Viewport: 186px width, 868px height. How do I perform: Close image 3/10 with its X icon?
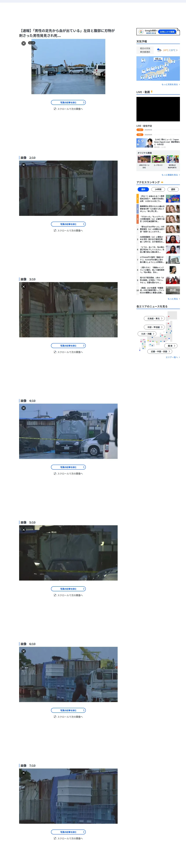[24, 286]
